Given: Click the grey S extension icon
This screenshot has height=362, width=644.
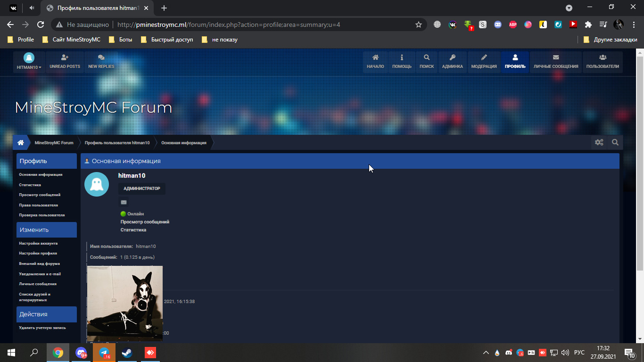Looking at the screenshot, I should (483, 25).
